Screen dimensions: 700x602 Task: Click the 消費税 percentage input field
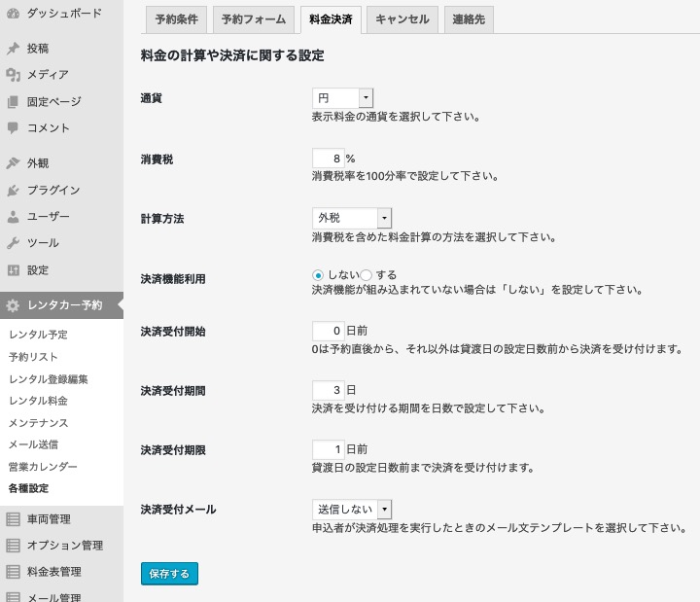point(329,159)
